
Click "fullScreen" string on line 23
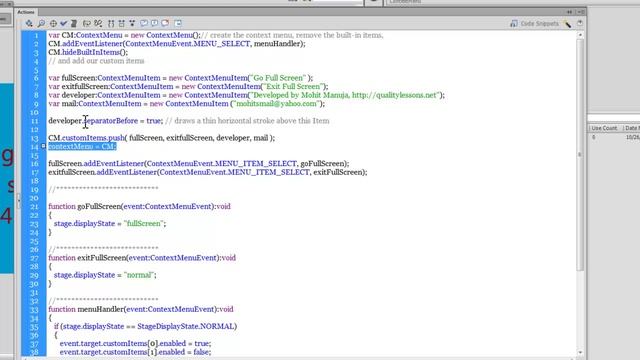pyautogui.click(x=143, y=223)
